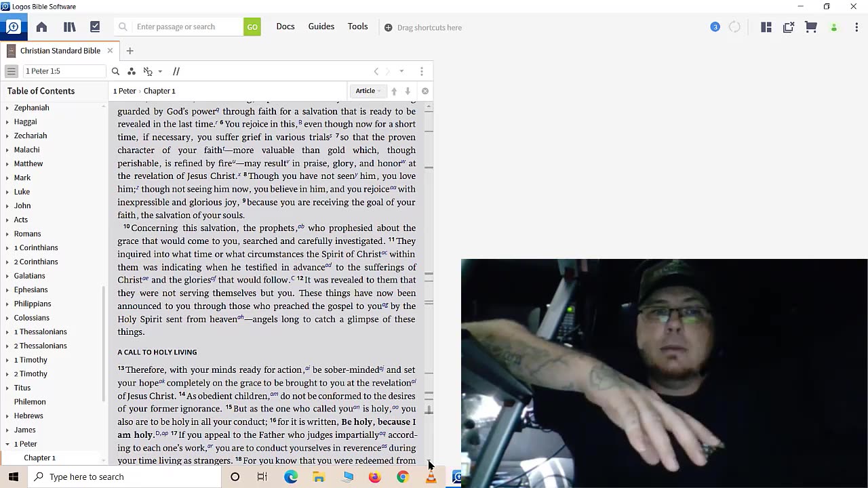Expand the Romans tree entry
Image resolution: width=868 pixels, height=488 pixels.
coord(7,234)
